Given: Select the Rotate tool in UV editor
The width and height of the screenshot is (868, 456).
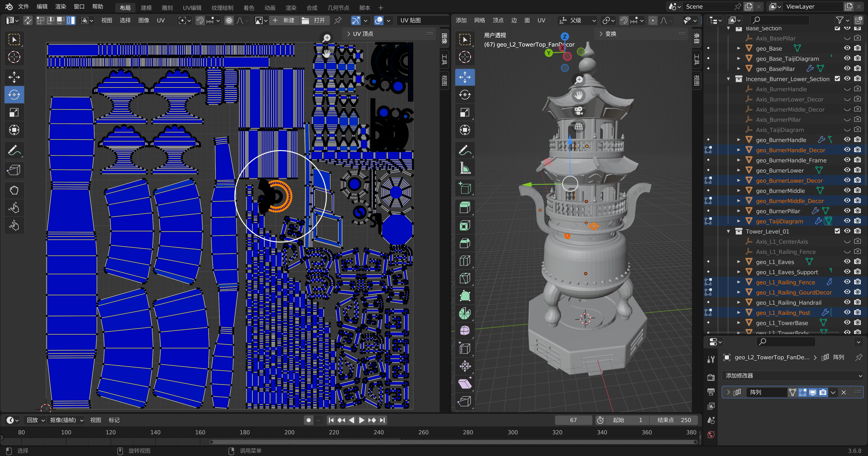Looking at the screenshot, I should point(14,95).
